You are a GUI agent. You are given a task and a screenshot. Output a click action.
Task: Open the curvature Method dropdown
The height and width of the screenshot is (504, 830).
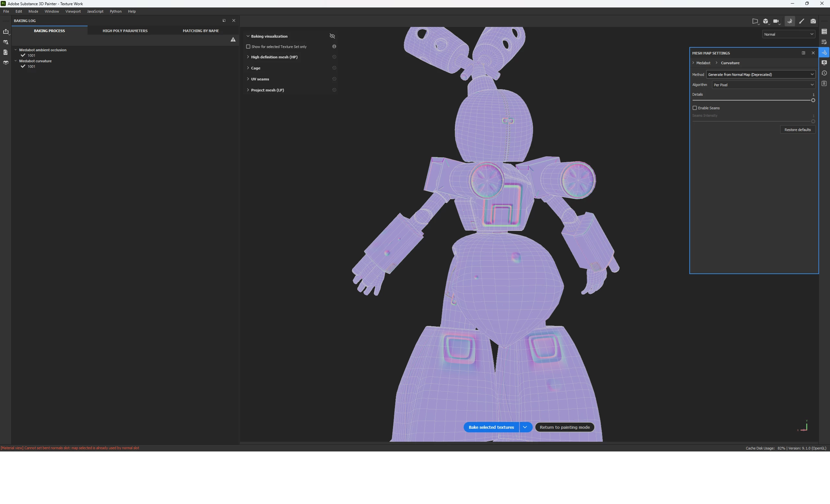(760, 75)
